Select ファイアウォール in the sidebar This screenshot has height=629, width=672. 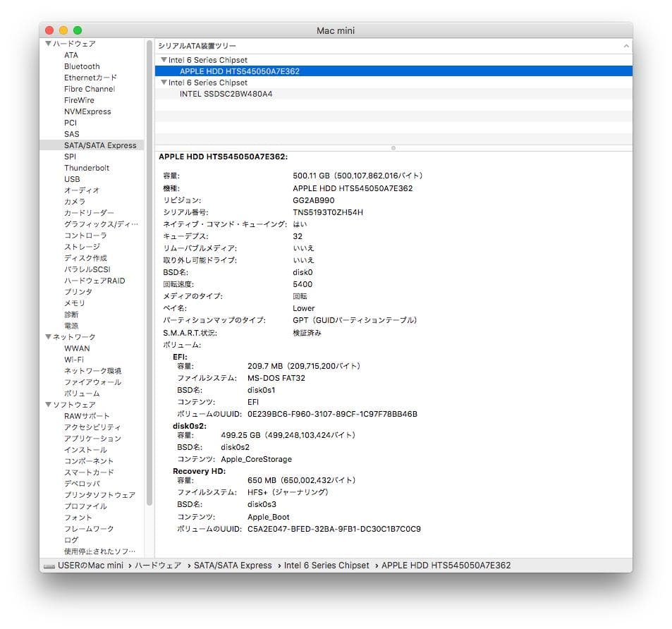(92, 382)
